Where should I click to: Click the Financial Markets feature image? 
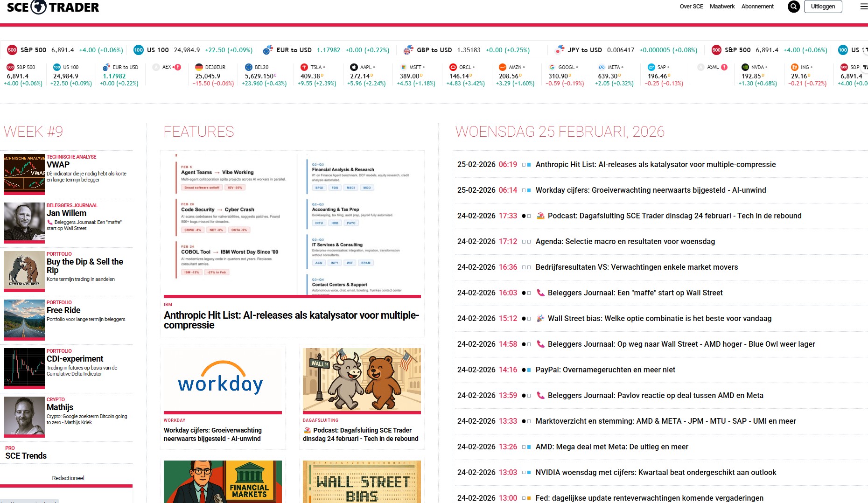(x=223, y=482)
